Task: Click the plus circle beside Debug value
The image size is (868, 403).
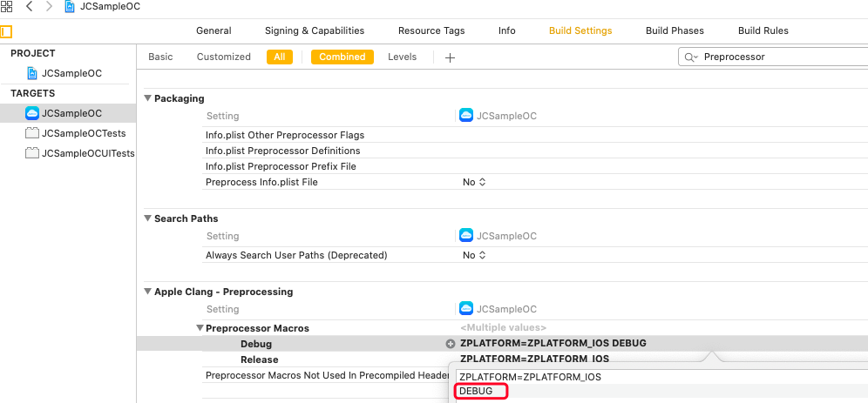Action: 451,344
